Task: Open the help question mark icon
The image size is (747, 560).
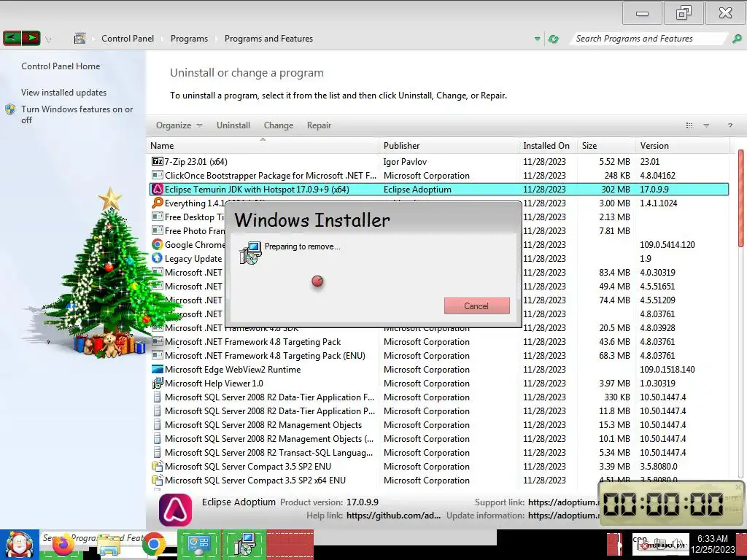Action: click(x=729, y=125)
